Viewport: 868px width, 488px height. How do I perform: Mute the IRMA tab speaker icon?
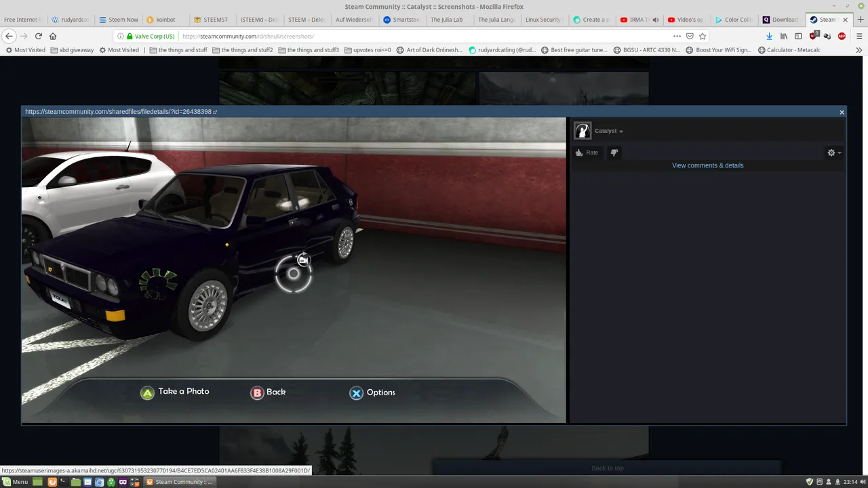pyautogui.click(x=655, y=20)
